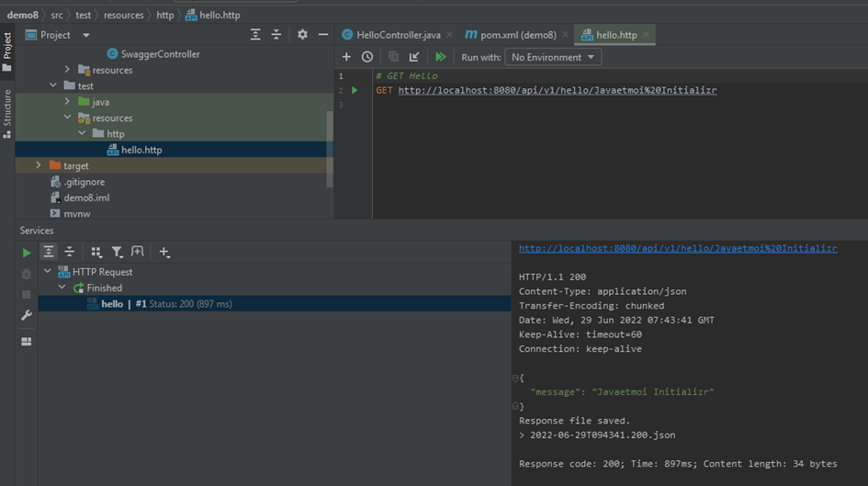Click the Copy icon in HTTP toolbar
Screen dimensions: 868x486
pos(394,57)
